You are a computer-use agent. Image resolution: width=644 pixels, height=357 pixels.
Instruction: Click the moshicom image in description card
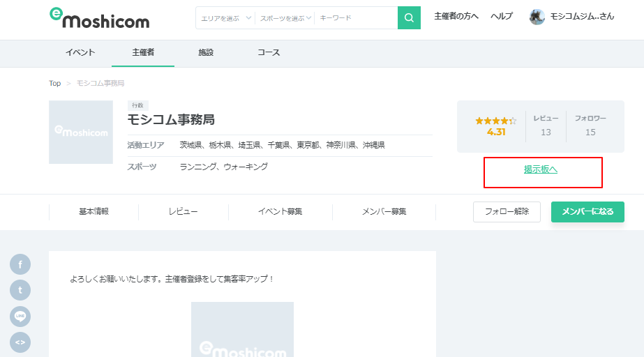pyautogui.click(x=242, y=330)
